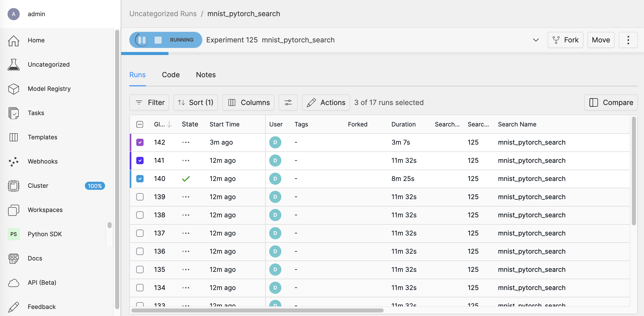Open Templates icon in sidebar
This screenshot has width=644, height=316.
click(14, 137)
